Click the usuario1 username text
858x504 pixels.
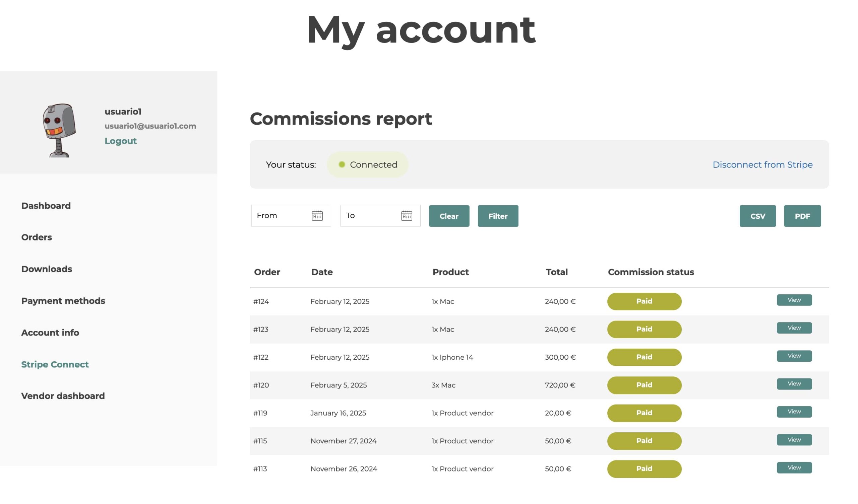(x=123, y=112)
